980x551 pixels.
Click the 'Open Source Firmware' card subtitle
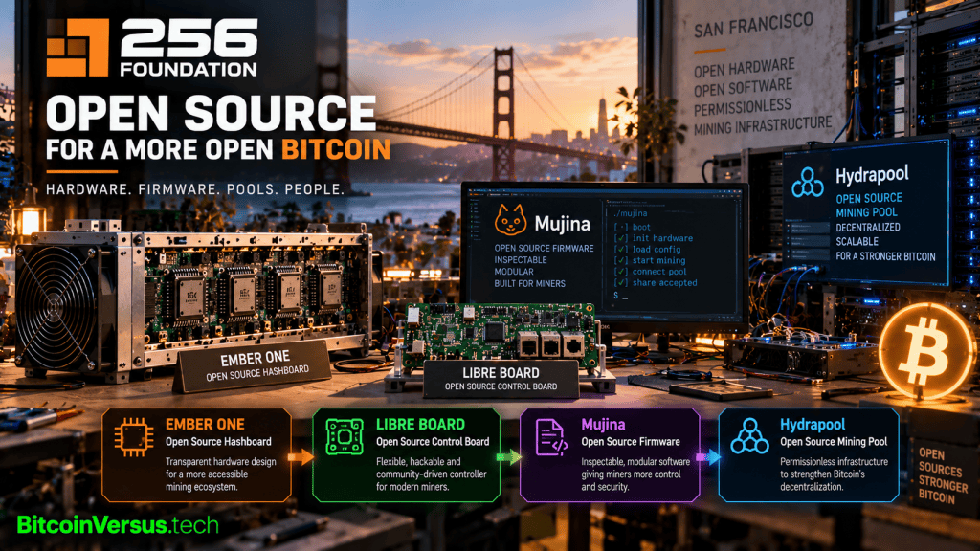pyautogui.click(x=631, y=442)
